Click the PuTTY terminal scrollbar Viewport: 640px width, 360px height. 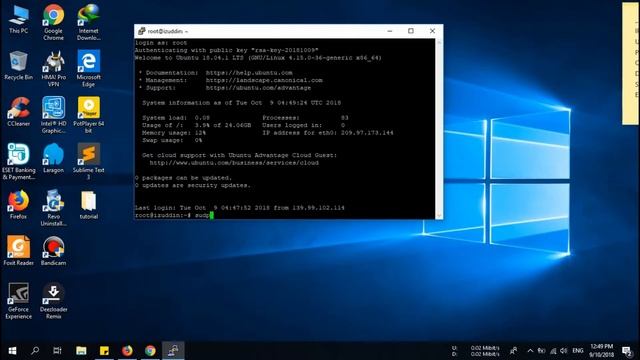(x=439, y=129)
